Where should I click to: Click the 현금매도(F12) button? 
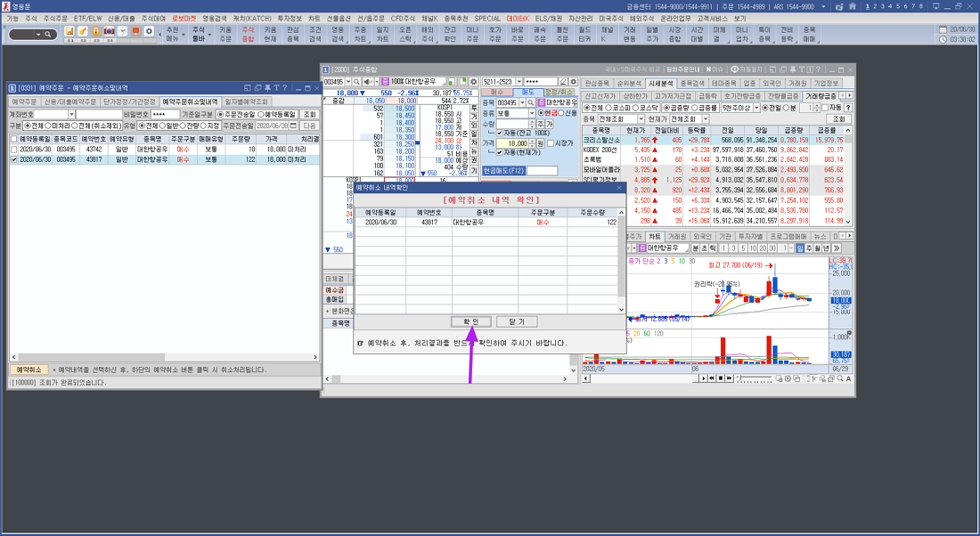tap(503, 171)
